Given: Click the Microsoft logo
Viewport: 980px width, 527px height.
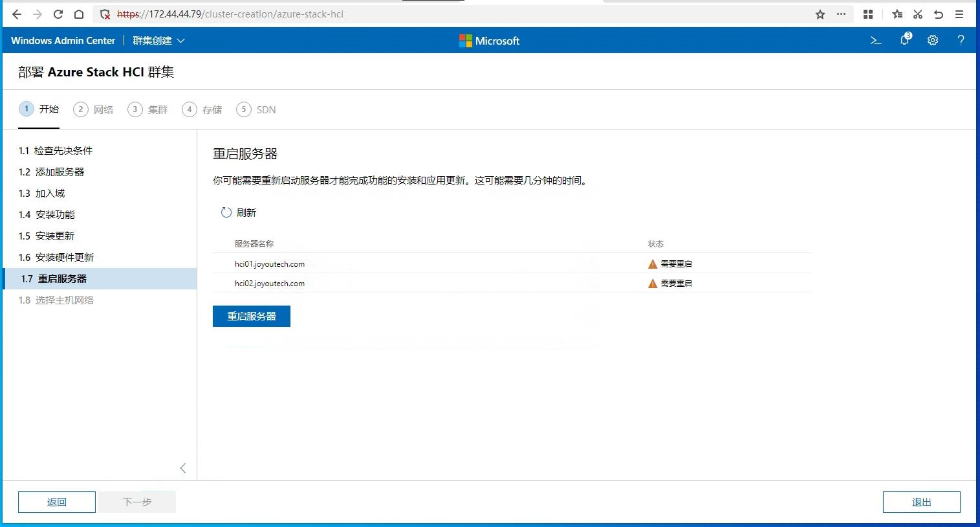Looking at the screenshot, I should click(489, 41).
